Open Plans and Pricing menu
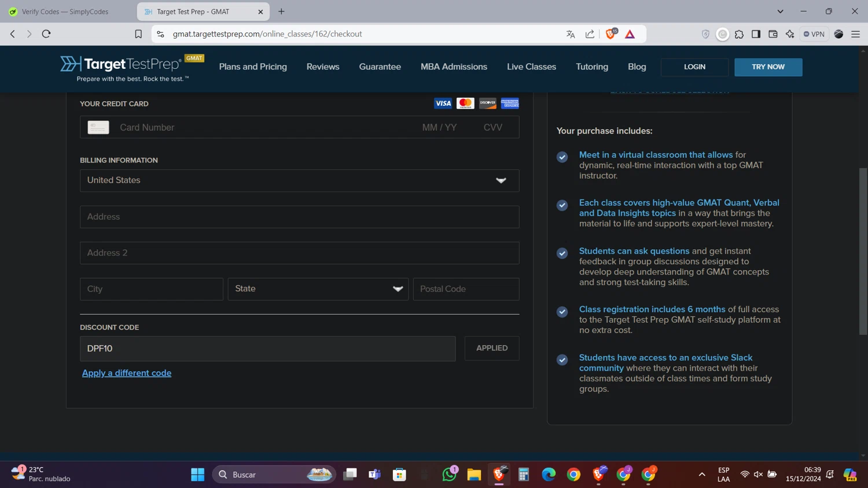This screenshot has height=488, width=868. [253, 67]
